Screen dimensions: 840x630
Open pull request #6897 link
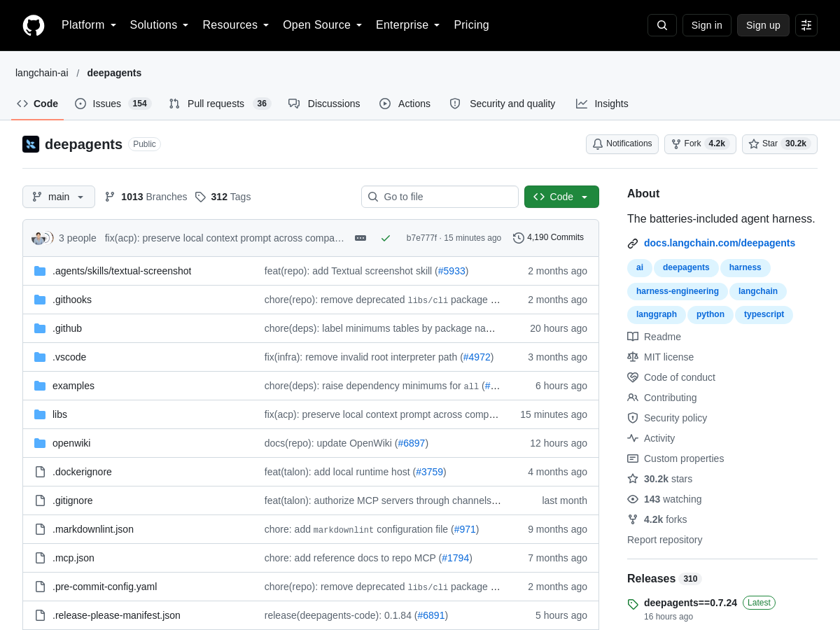[x=412, y=443]
